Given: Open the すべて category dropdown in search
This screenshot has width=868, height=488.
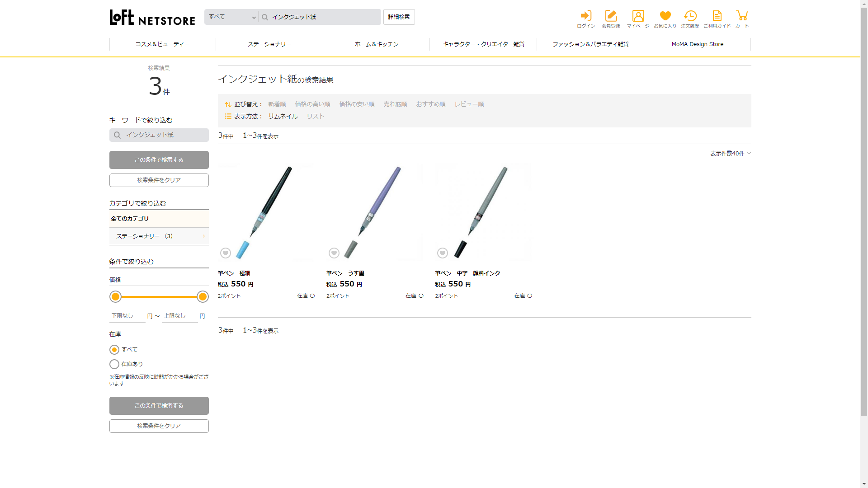Looking at the screenshot, I should [232, 17].
